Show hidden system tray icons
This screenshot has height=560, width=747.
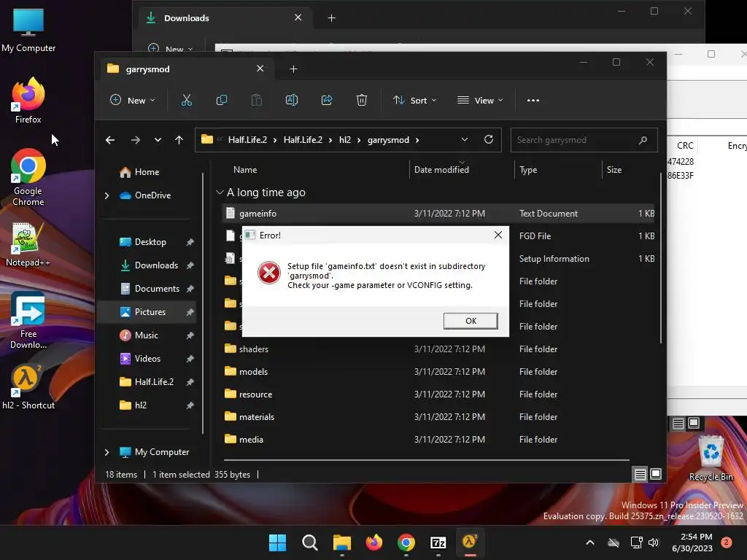click(x=589, y=542)
